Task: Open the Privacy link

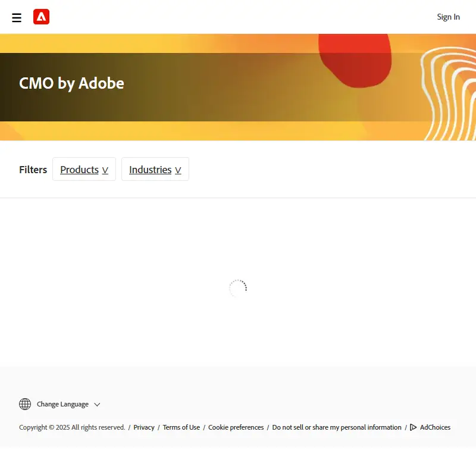Action: [144, 427]
